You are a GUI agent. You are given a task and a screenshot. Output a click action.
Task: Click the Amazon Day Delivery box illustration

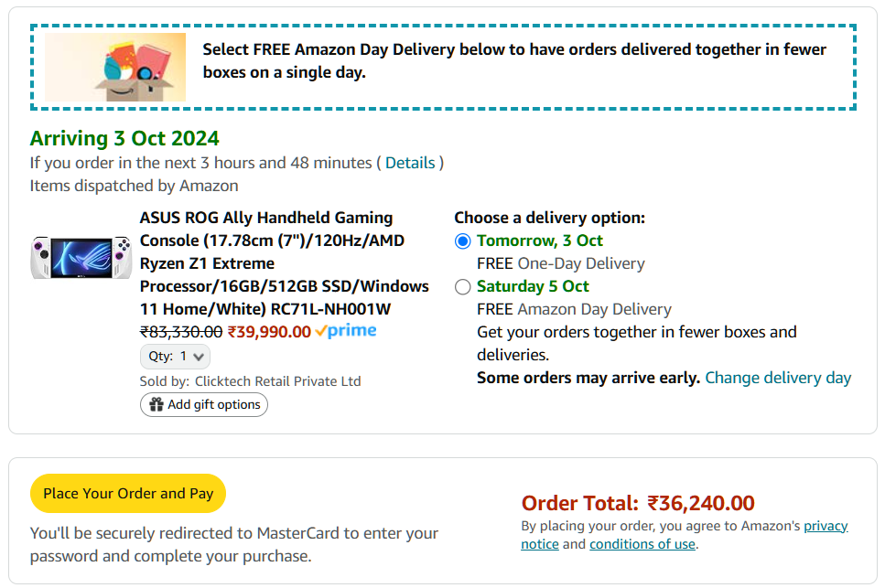(x=115, y=67)
